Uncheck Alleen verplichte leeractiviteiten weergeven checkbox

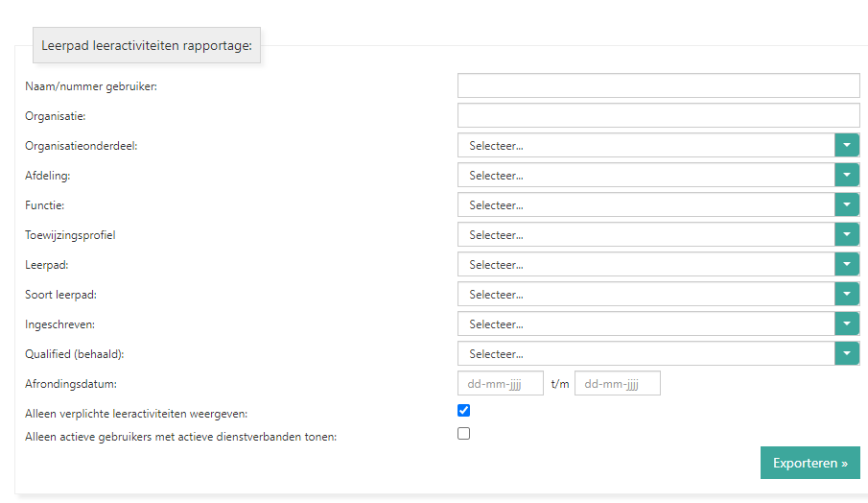click(464, 411)
